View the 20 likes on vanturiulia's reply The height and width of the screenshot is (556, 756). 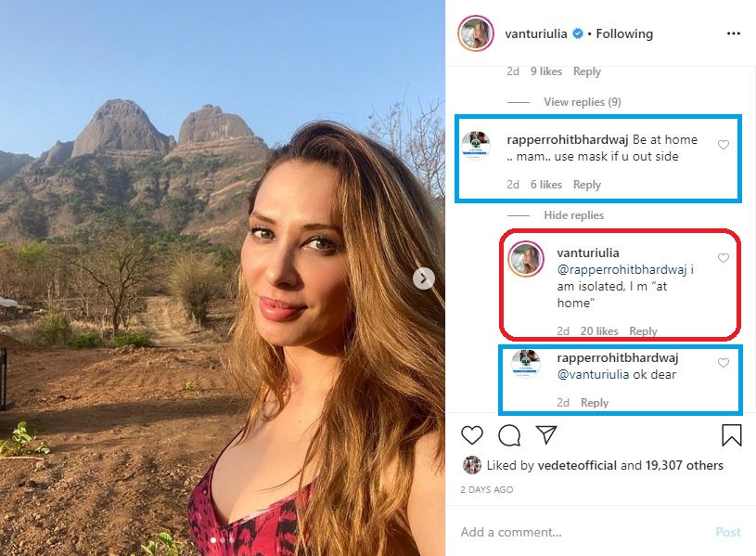pos(599,331)
